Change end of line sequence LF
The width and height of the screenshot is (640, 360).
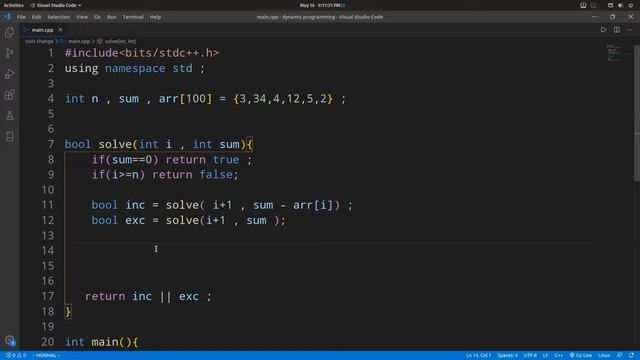point(545,355)
